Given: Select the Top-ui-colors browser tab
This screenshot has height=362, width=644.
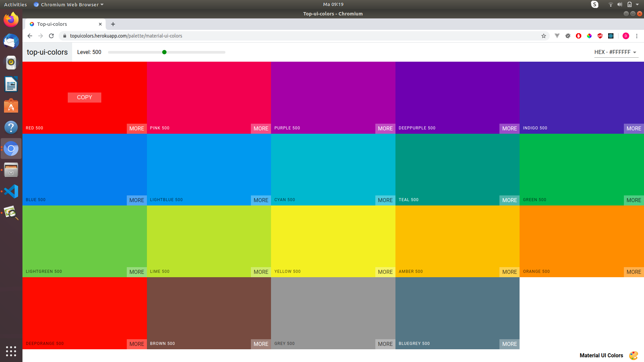Looking at the screenshot, I should (64, 24).
